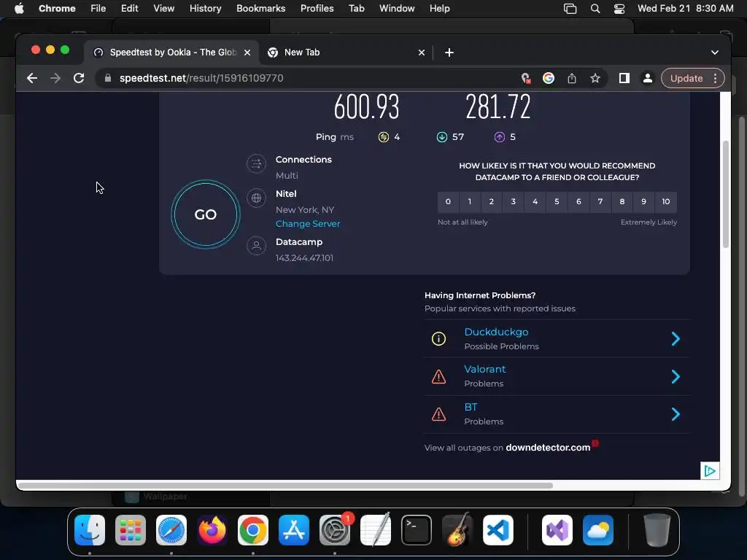Open System Settings from the Dock
This screenshot has width=747, height=560.
[x=334, y=530]
